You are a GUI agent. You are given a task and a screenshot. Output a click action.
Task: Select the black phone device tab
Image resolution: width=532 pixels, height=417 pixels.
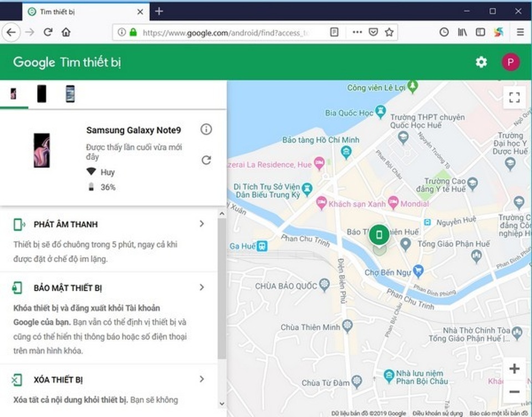point(42,93)
